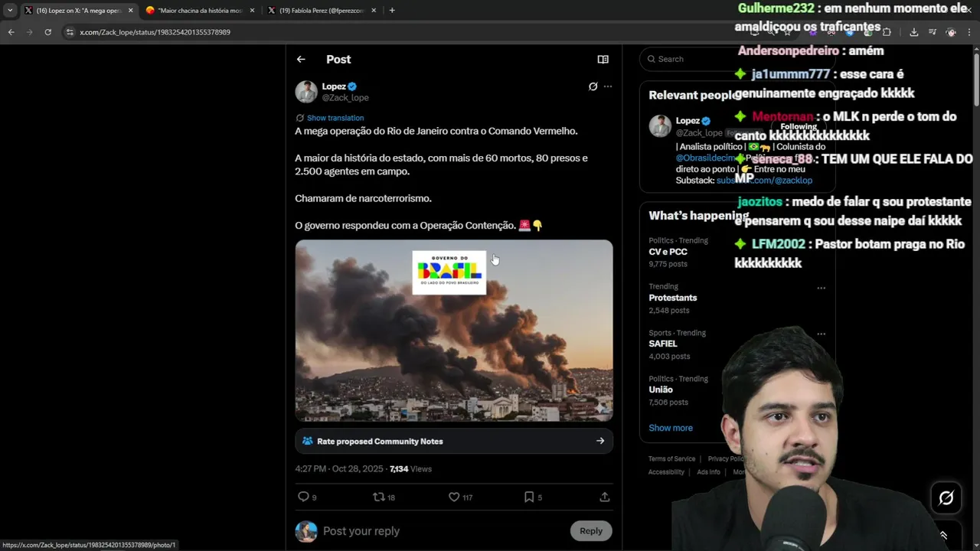The height and width of the screenshot is (551, 980).
Task: Open a new browser tab with the plus
Action: tap(392, 10)
